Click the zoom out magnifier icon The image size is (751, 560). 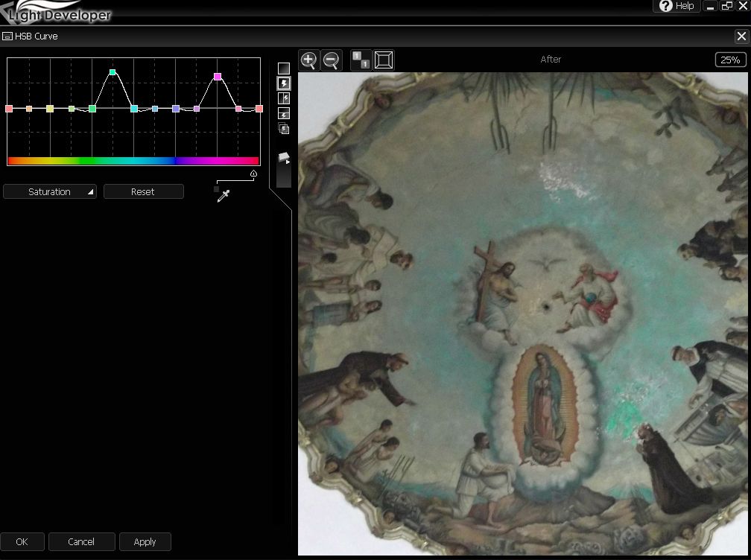[x=332, y=60]
